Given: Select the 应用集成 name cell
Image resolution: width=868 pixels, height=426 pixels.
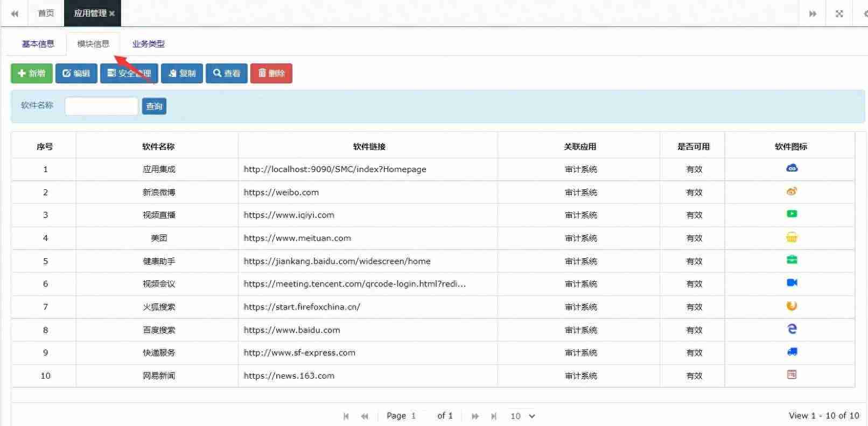Looking at the screenshot, I should tap(158, 169).
